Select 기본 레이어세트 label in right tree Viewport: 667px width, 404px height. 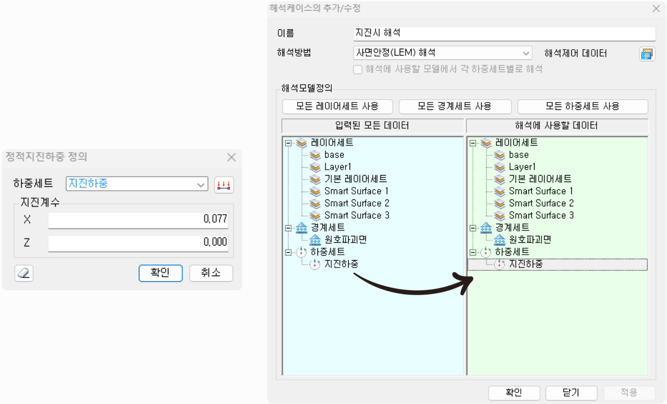pos(540,179)
